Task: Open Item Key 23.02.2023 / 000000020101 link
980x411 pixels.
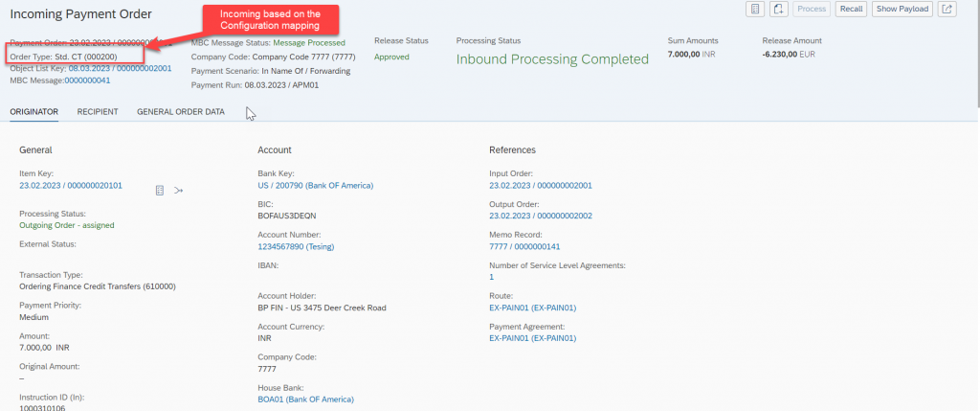Action: click(71, 185)
